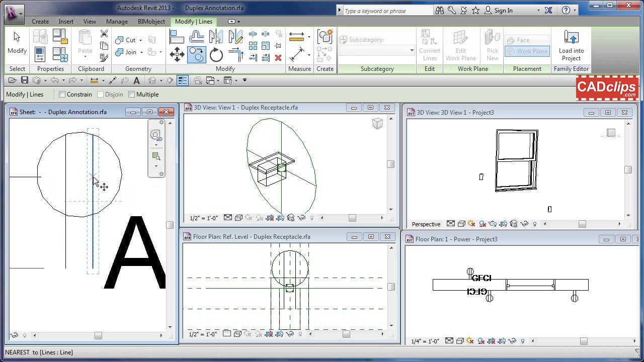Click the Thin Lines icon in quick access toolbar
Viewport: 644px width, 362px height.
point(182,80)
